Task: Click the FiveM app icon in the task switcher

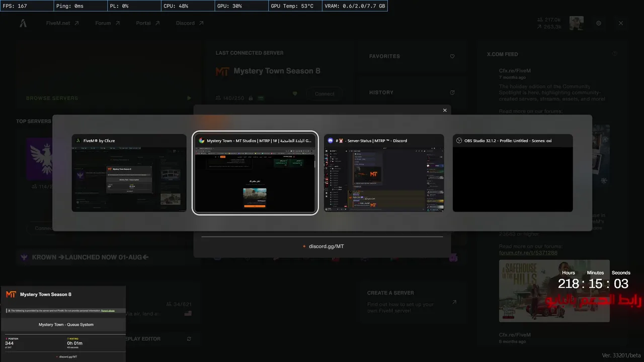Action: (78, 141)
